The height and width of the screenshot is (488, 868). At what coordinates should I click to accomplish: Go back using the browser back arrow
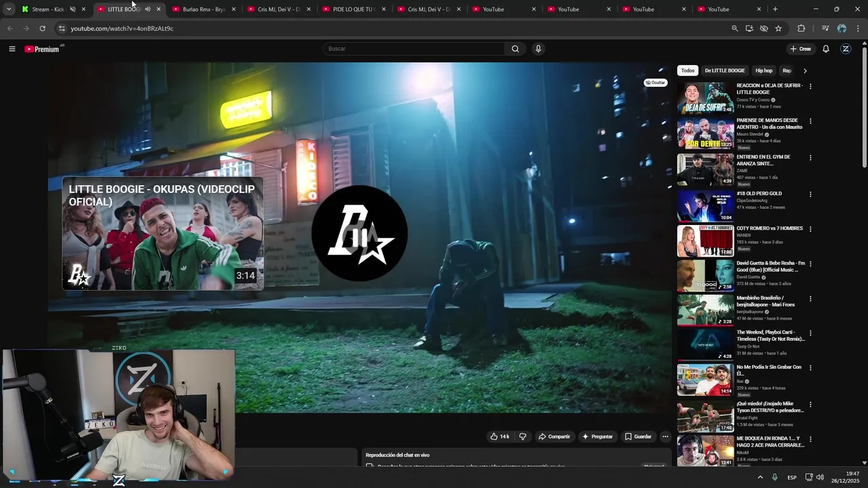click(x=9, y=28)
